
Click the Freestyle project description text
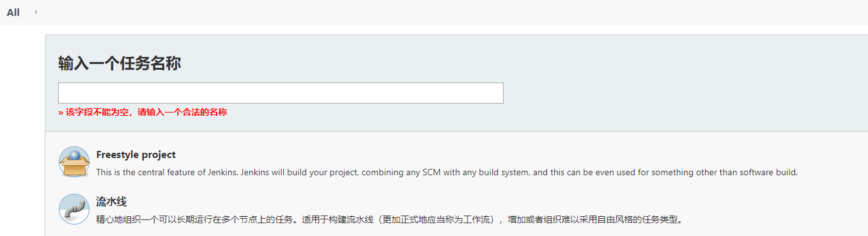(447, 173)
